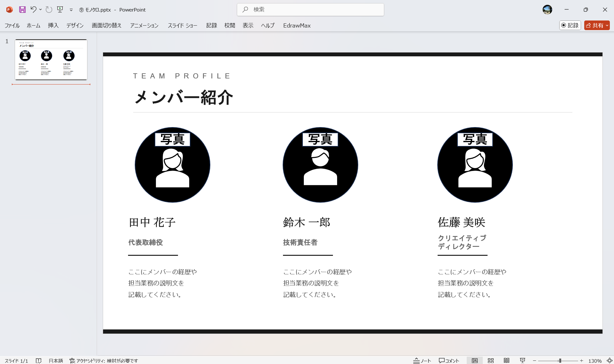Start slideshow from the quick access toolbar
This screenshot has width=614, height=364.
pos(60,10)
